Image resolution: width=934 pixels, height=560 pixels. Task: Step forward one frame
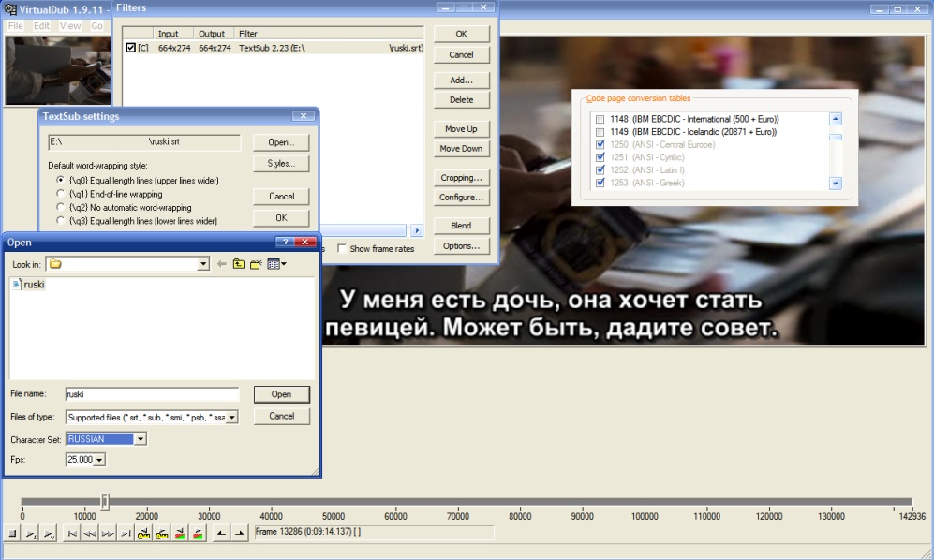point(107,533)
